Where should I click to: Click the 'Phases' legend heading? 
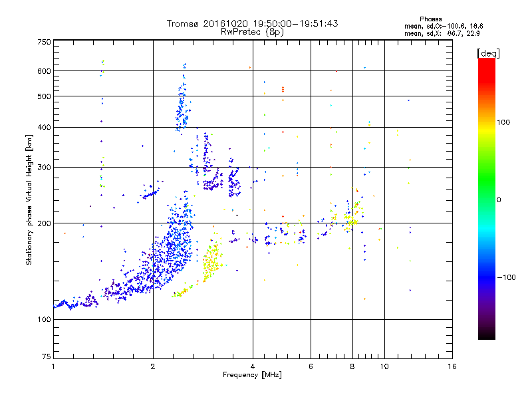click(x=430, y=19)
